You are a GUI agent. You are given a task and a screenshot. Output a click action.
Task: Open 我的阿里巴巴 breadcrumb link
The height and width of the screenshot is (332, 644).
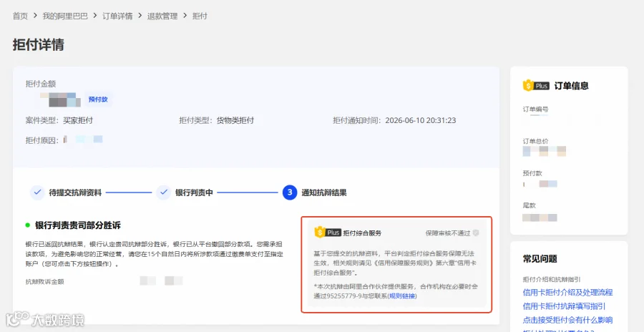(65, 16)
